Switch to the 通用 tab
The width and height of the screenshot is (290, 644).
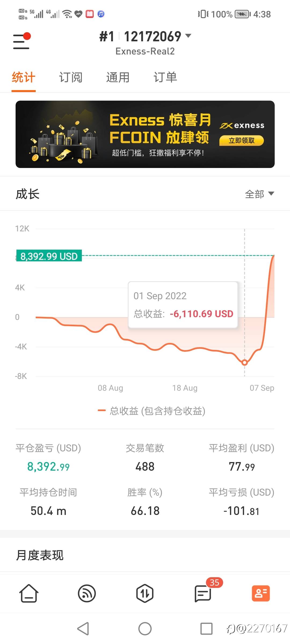118,78
